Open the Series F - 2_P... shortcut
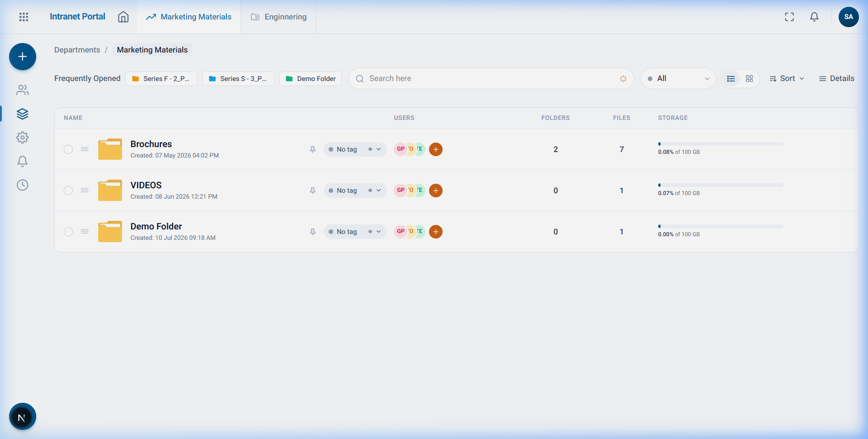 (161, 79)
